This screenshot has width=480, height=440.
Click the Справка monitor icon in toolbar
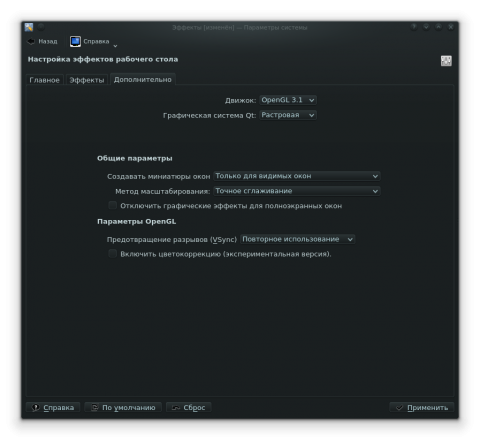75,41
